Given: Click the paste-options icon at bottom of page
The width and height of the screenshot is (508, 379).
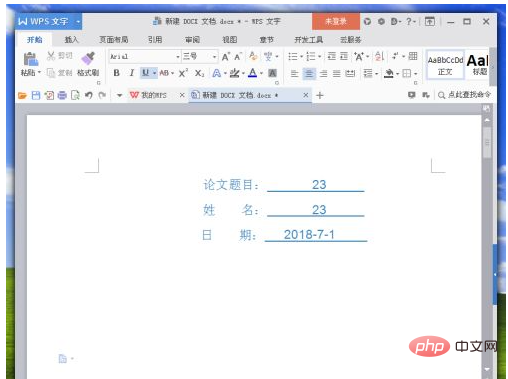Looking at the screenshot, I should point(63,359).
